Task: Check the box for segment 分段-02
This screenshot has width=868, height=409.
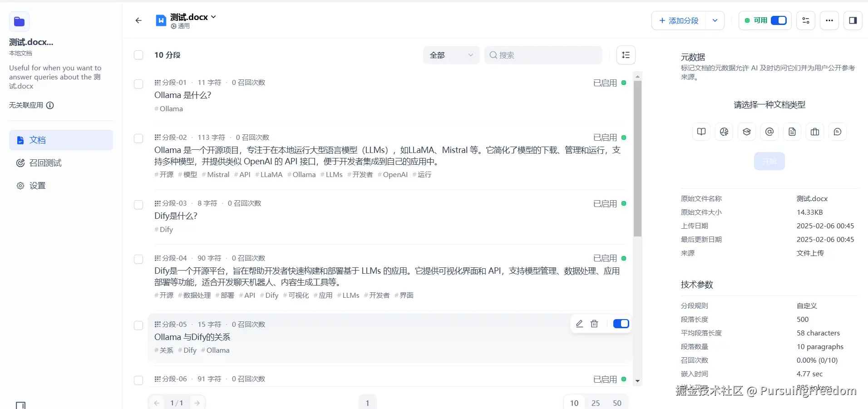Action: coord(138,138)
